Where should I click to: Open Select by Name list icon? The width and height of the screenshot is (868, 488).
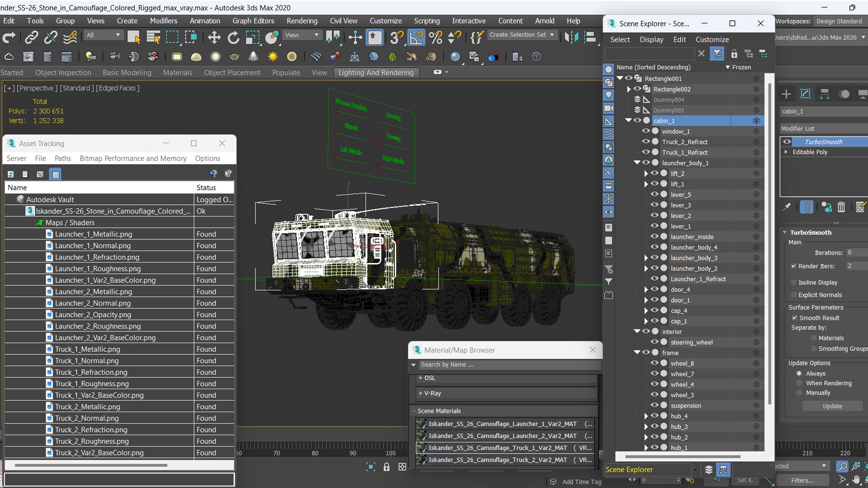(x=153, y=38)
